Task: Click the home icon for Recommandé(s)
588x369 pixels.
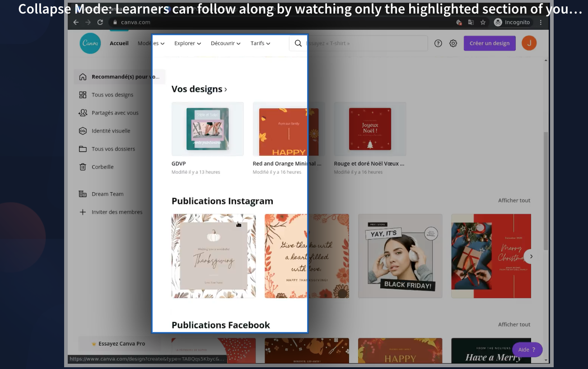Action: coord(83,77)
